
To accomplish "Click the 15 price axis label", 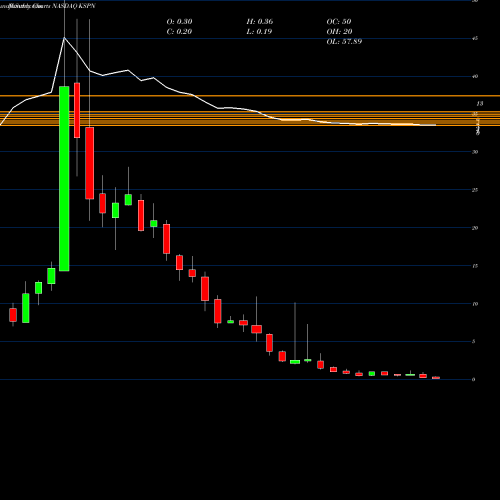I will [475, 266].
